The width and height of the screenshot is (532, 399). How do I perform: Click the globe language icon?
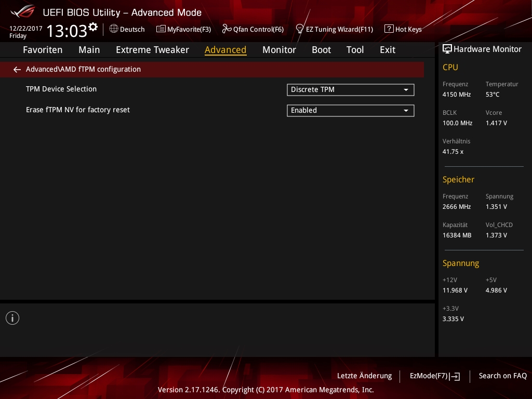tap(114, 29)
